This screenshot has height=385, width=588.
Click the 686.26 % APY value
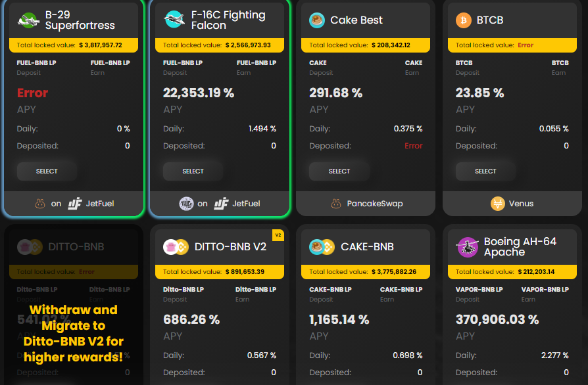[x=191, y=319]
